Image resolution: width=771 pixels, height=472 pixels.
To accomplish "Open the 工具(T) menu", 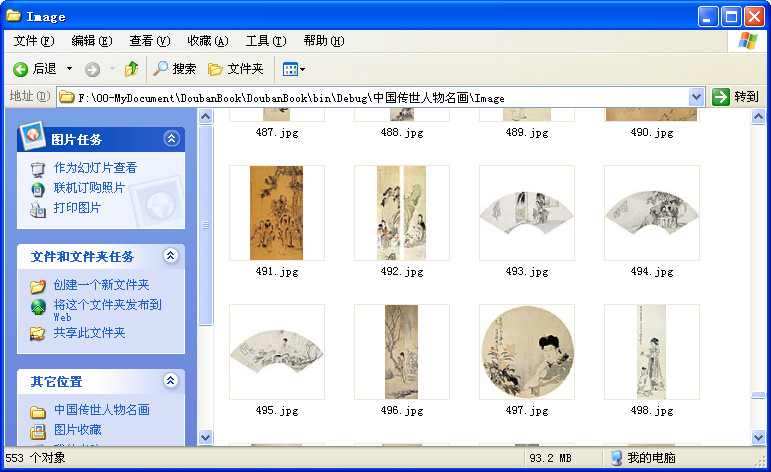I will (x=266, y=41).
